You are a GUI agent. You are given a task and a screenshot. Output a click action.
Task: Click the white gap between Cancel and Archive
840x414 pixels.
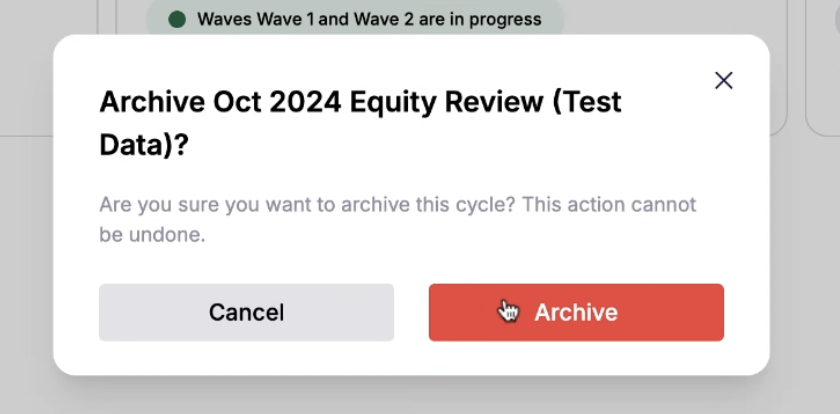(x=411, y=312)
